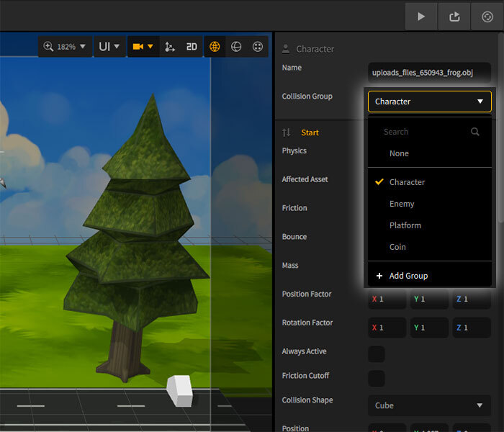The height and width of the screenshot is (432, 504).
Task: Open the camera view dropdown
Action: (x=143, y=47)
